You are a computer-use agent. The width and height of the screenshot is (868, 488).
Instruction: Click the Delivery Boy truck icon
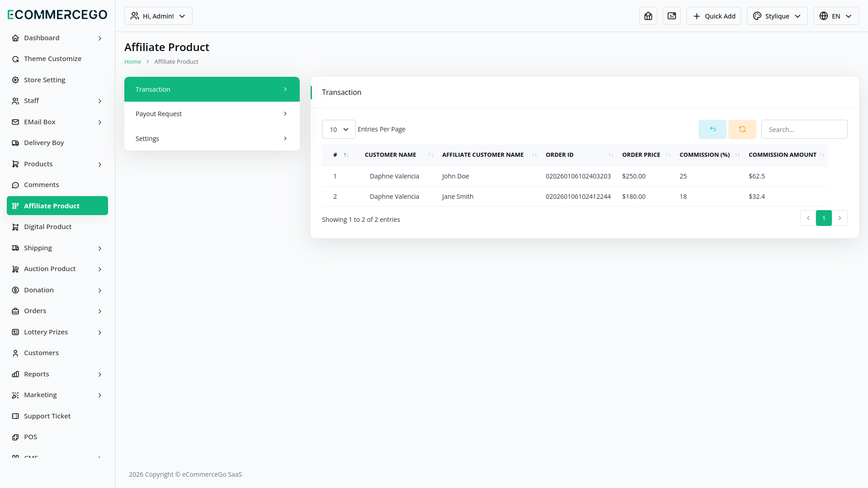coord(15,143)
